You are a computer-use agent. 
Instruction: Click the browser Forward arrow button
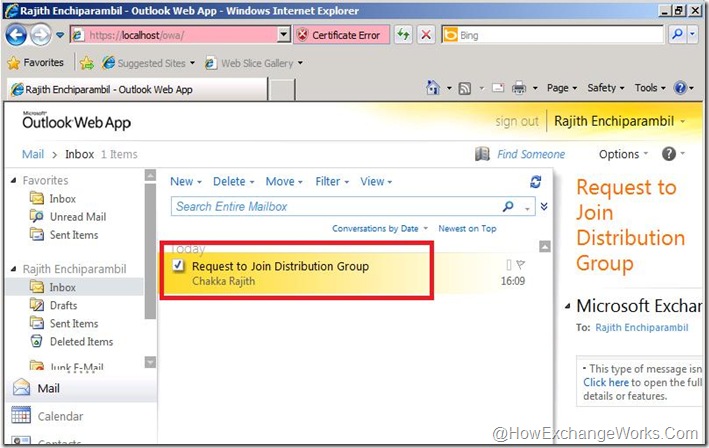[x=40, y=35]
